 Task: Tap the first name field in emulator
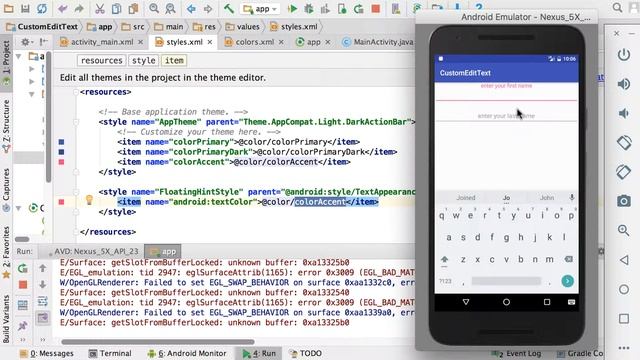[506, 92]
